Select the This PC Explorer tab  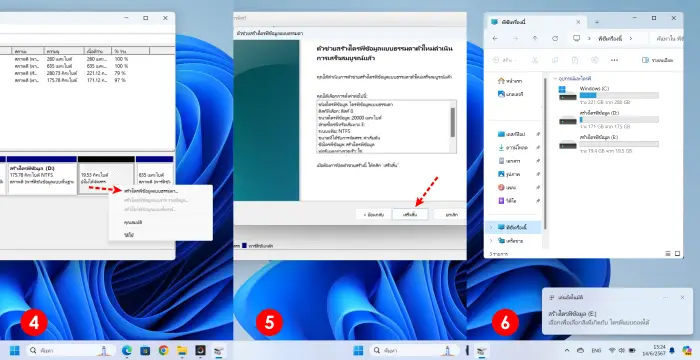point(536,22)
